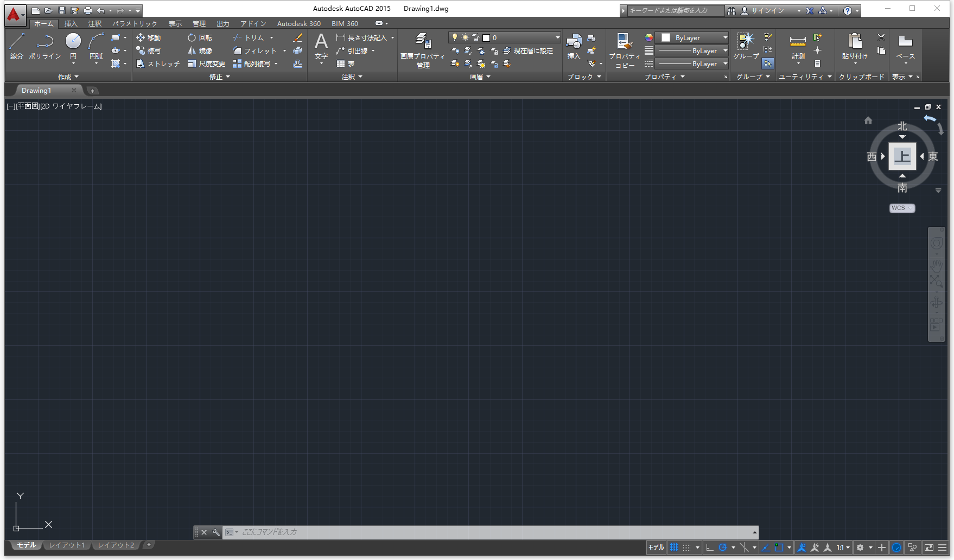
Task: Click the Leader (引出線) tool
Action: 352,50
